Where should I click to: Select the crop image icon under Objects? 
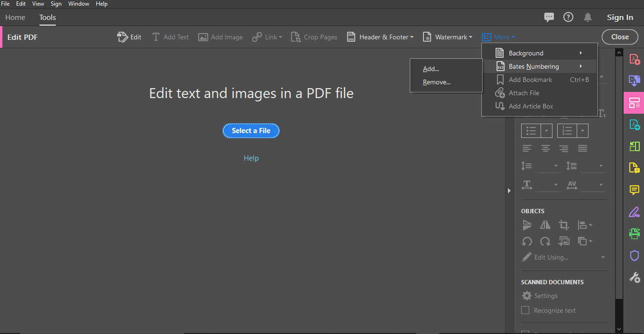pos(564,225)
